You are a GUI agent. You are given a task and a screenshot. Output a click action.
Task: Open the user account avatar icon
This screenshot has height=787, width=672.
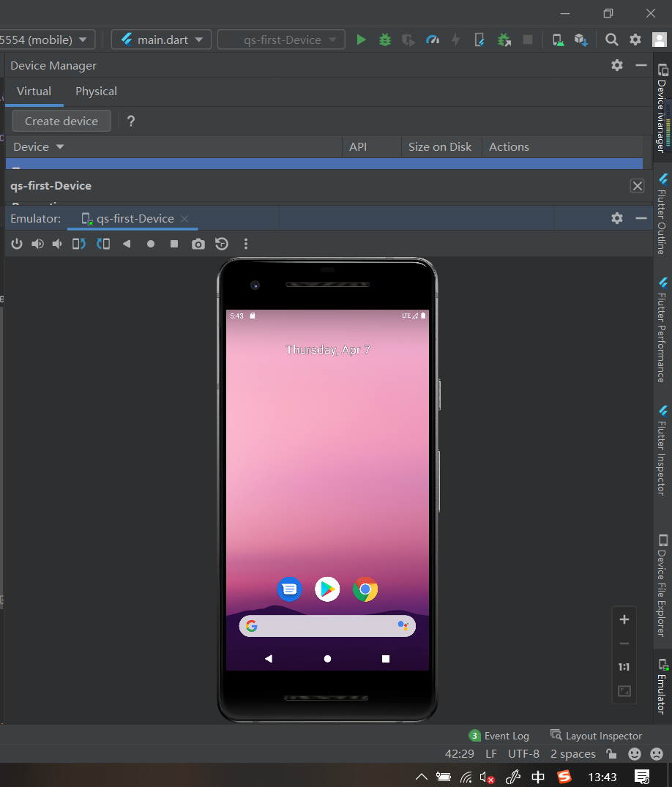659,40
